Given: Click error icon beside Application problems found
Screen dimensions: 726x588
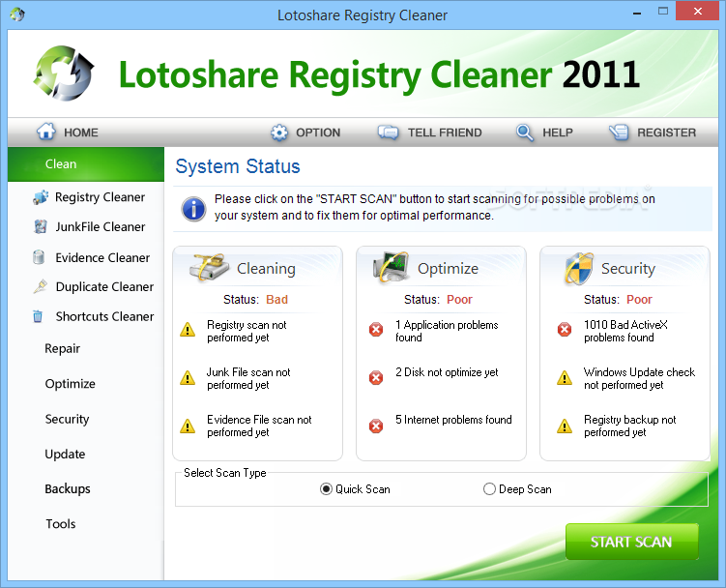Looking at the screenshot, I should pos(376,330).
